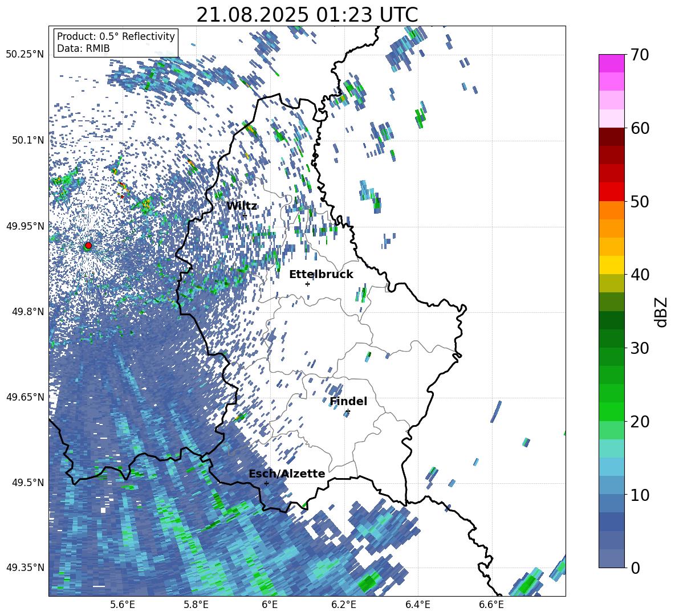This screenshot has width=675, height=616.
Task: Click the yellow 40 dBZ colorbar swatch
Action: [x=611, y=265]
